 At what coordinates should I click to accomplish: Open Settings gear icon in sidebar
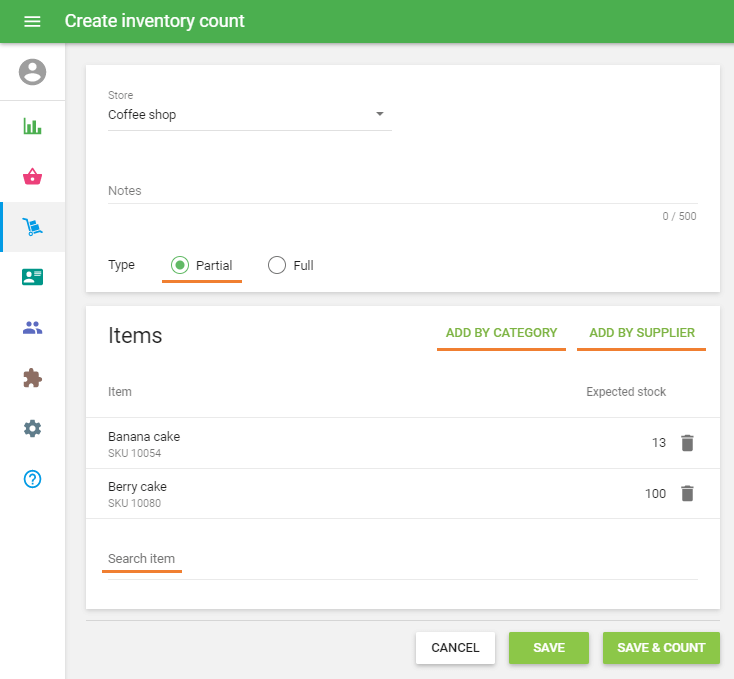coord(33,428)
